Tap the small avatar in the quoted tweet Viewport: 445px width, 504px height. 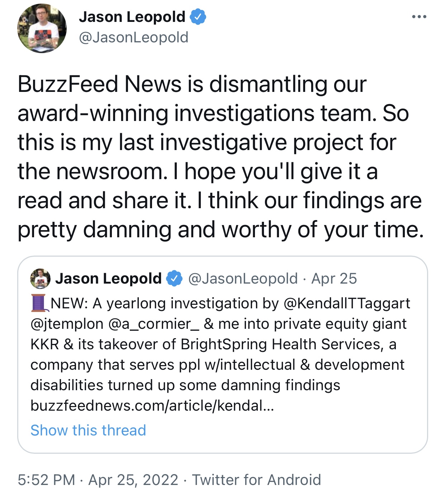[40, 279]
